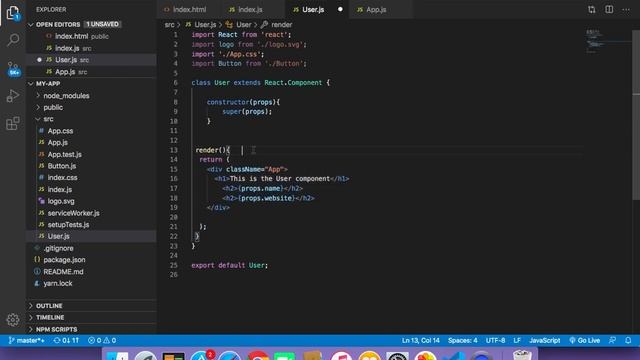
Task: Open yarn.lock in the file tree
Action: click(58, 283)
